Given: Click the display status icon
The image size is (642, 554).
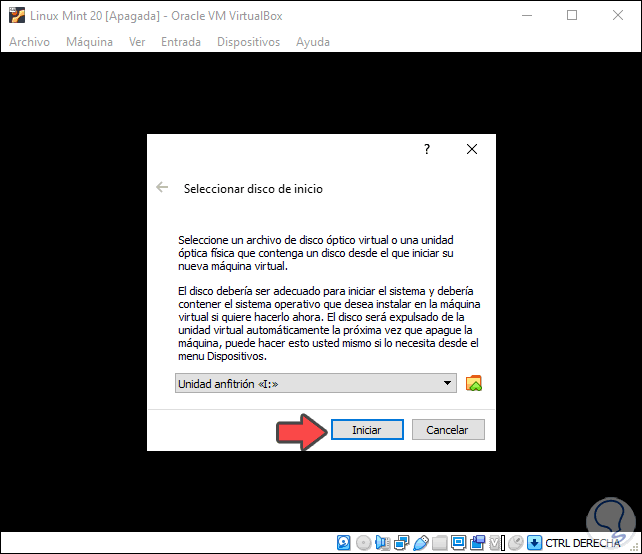Looking at the screenshot, I should 459,543.
